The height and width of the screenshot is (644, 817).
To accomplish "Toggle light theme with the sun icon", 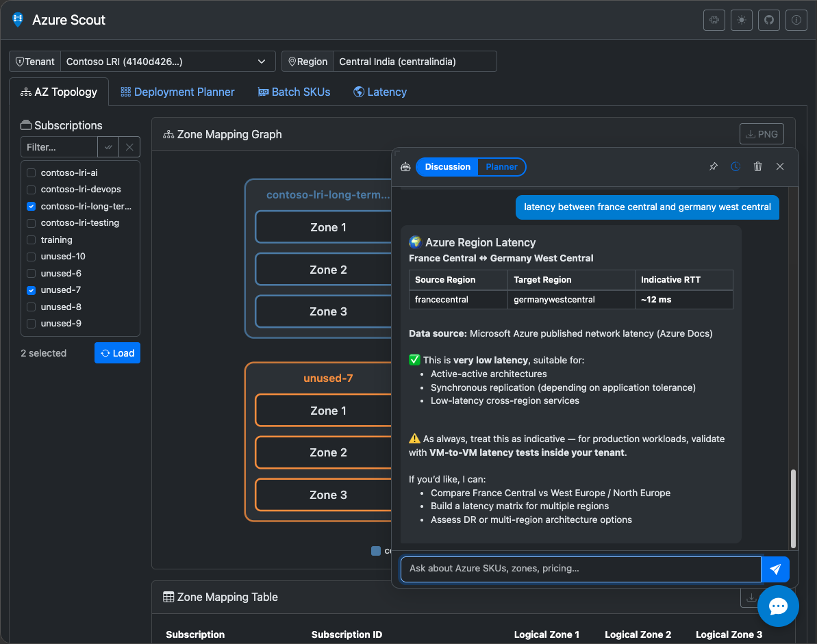I will pyautogui.click(x=741, y=20).
